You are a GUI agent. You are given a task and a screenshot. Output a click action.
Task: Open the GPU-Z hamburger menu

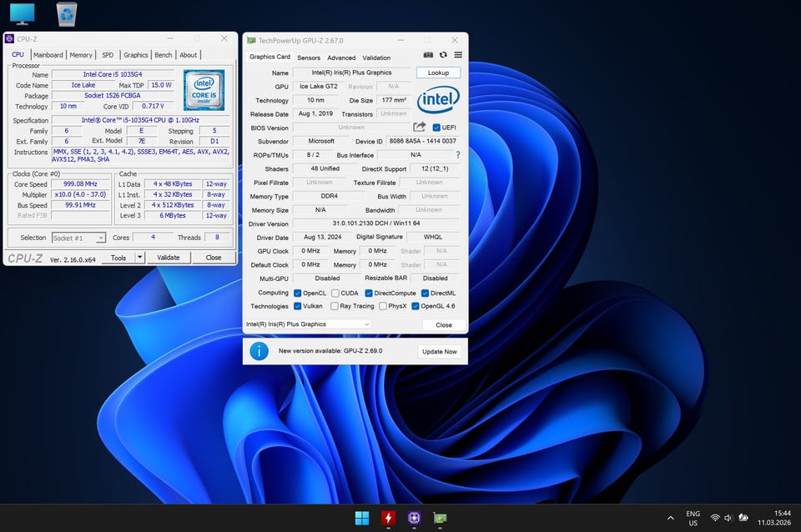458,55
